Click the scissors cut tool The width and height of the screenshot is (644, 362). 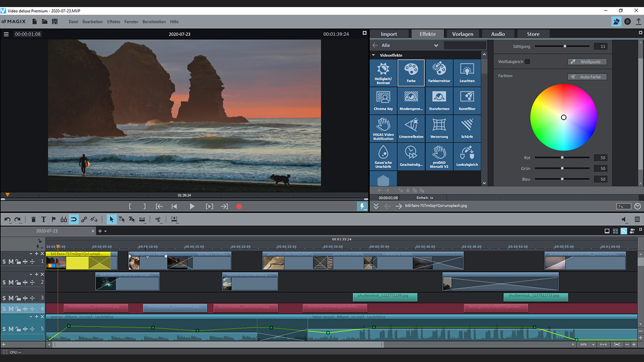point(157,219)
